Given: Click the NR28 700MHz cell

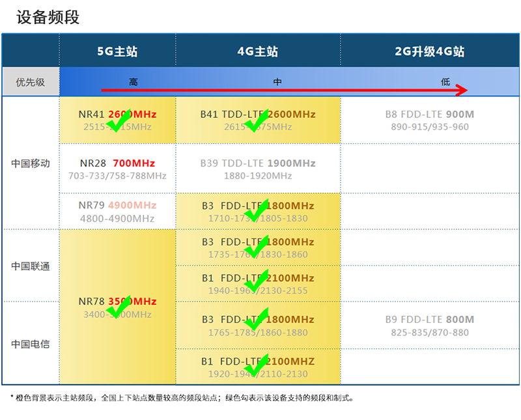Looking at the screenshot, I should [x=117, y=169].
